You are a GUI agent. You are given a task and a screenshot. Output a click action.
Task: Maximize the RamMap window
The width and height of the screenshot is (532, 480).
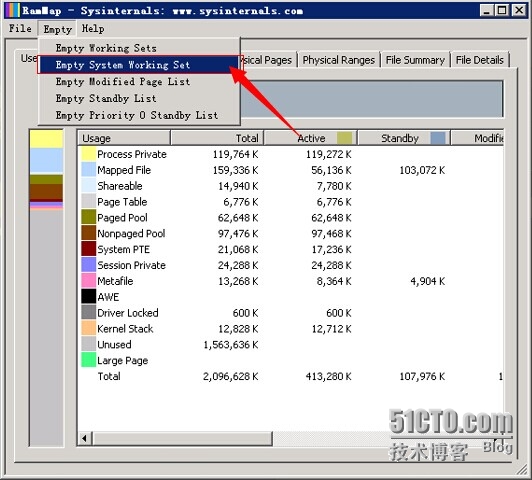(502, 11)
